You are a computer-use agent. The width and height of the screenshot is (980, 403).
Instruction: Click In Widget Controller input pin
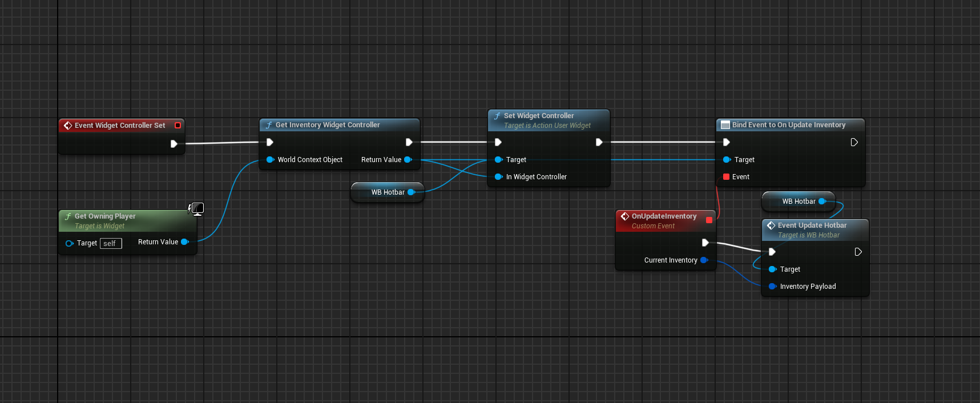coord(498,177)
